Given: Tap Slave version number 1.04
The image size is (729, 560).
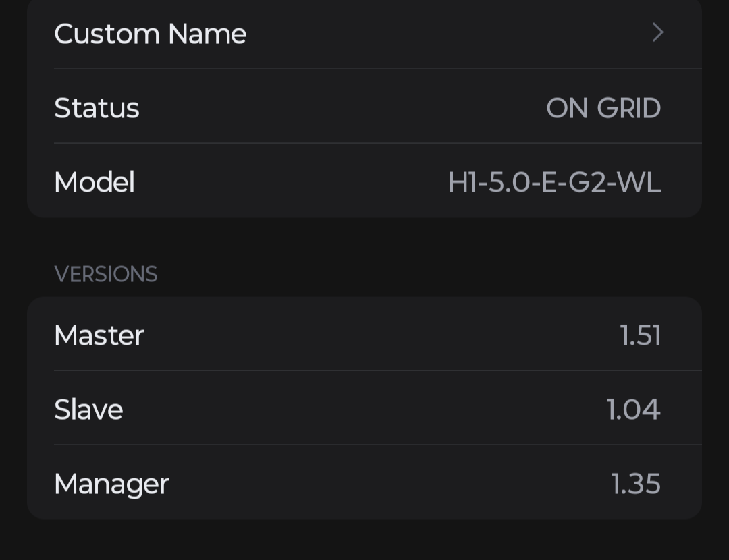Looking at the screenshot, I should coord(634,410).
